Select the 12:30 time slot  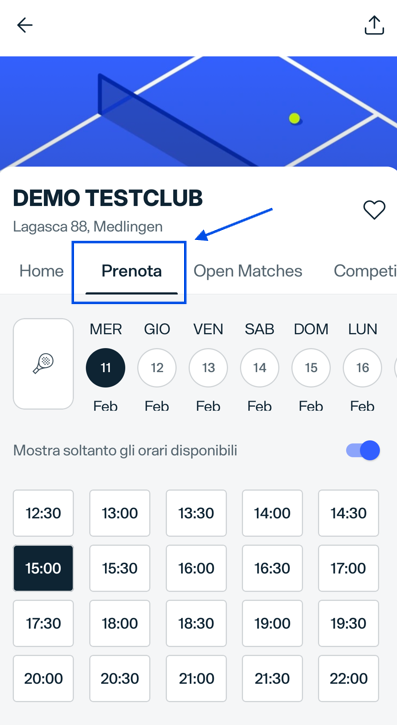[x=43, y=513]
